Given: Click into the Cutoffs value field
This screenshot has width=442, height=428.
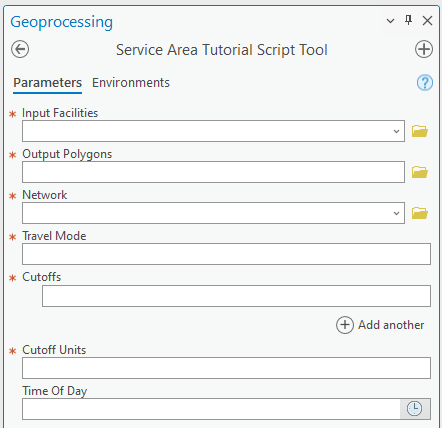Looking at the screenshot, I should 236,296.
